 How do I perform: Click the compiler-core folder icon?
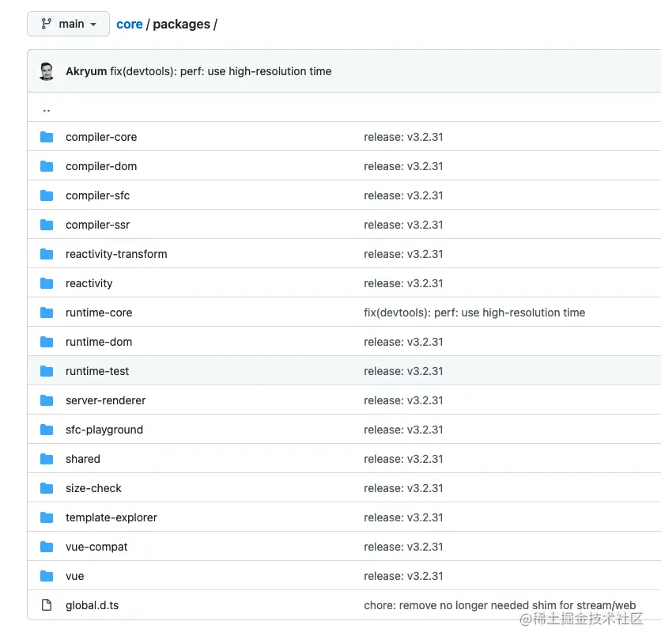(x=47, y=137)
